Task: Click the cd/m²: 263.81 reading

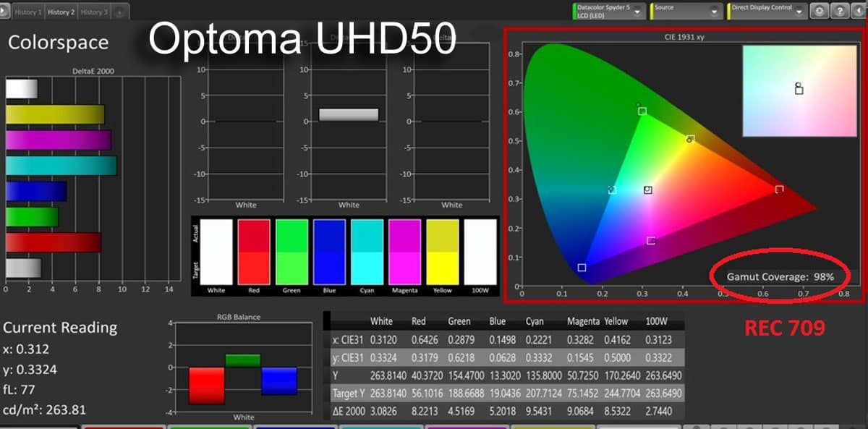Action: pyautogui.click(x=44, y=410)
